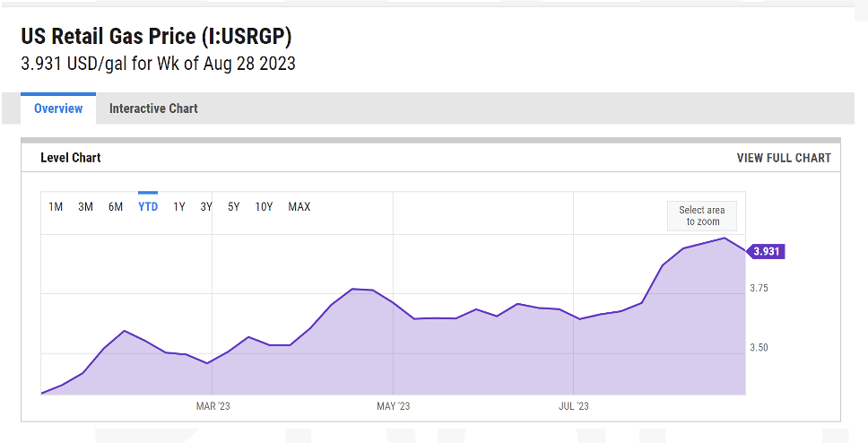Click the 3.50 y-axis value

(x=759, y=348)
